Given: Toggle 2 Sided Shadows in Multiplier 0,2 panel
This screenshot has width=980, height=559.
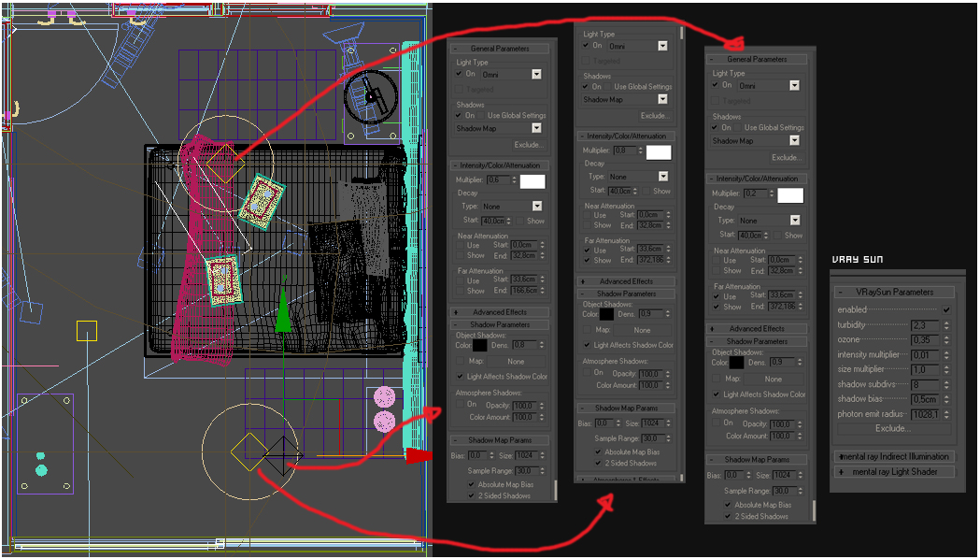Looking at the screenshot, I should coord(728,517).
